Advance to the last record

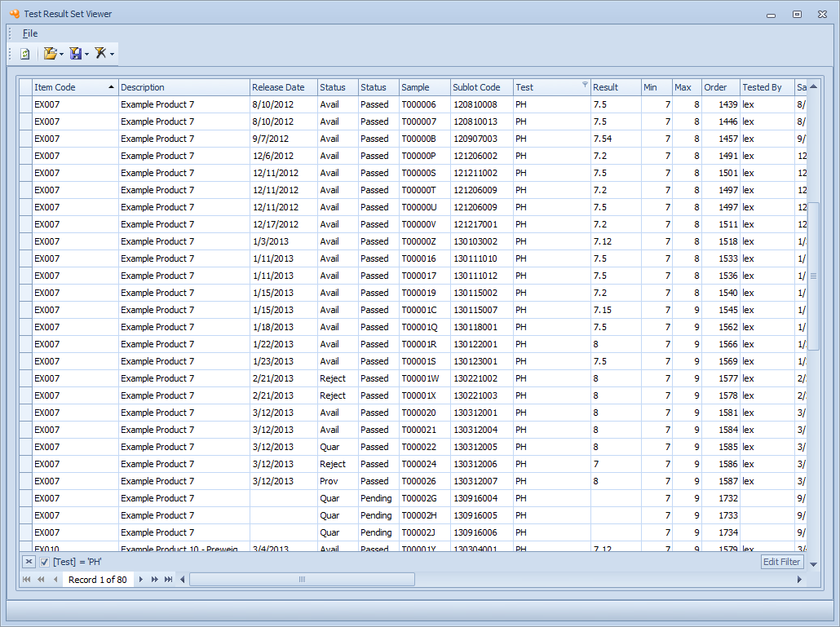(x=167, y=579)
